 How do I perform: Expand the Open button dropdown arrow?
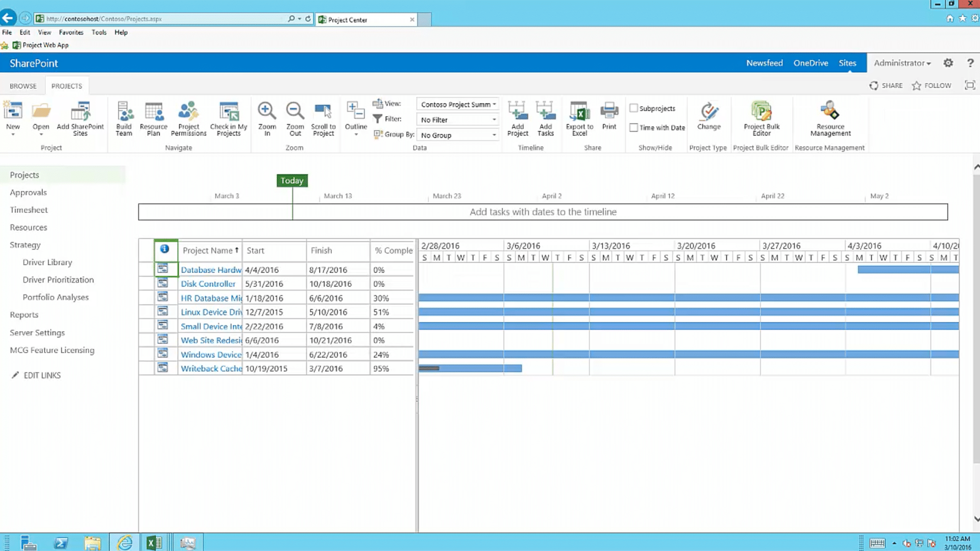(41, 135)
